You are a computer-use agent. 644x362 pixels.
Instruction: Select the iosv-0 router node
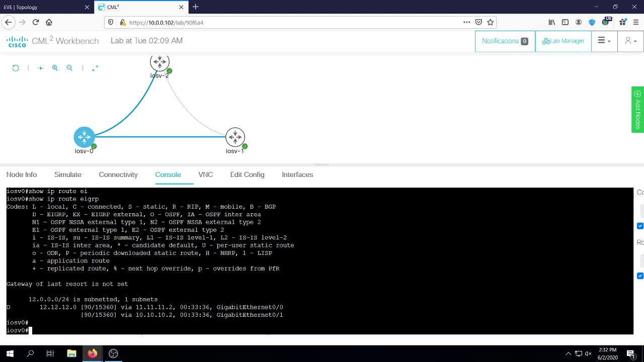click(x=84, y=137)
